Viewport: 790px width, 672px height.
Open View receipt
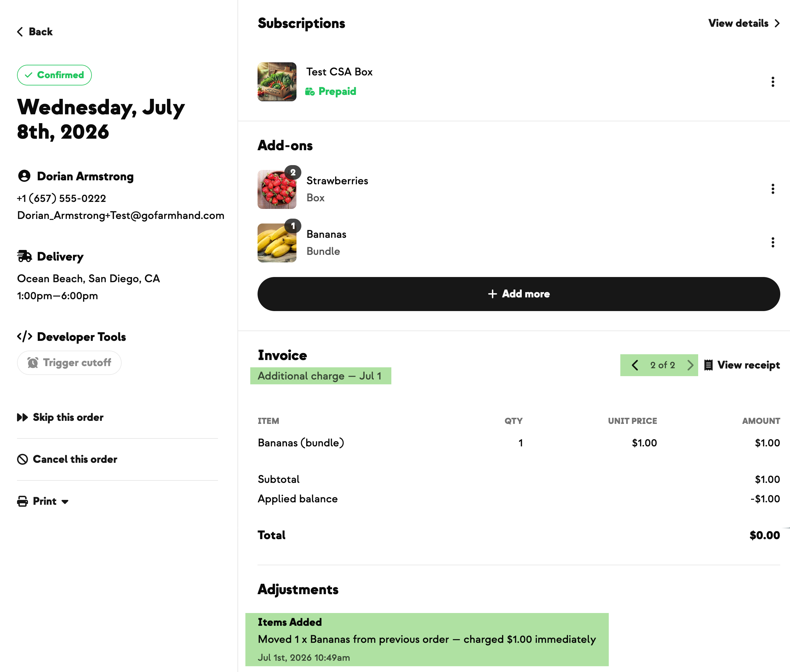coord(742,365)
